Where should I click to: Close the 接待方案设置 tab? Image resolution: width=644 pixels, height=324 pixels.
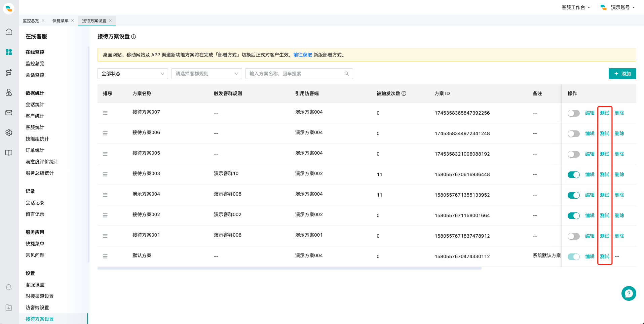click(x=110, y=21)
